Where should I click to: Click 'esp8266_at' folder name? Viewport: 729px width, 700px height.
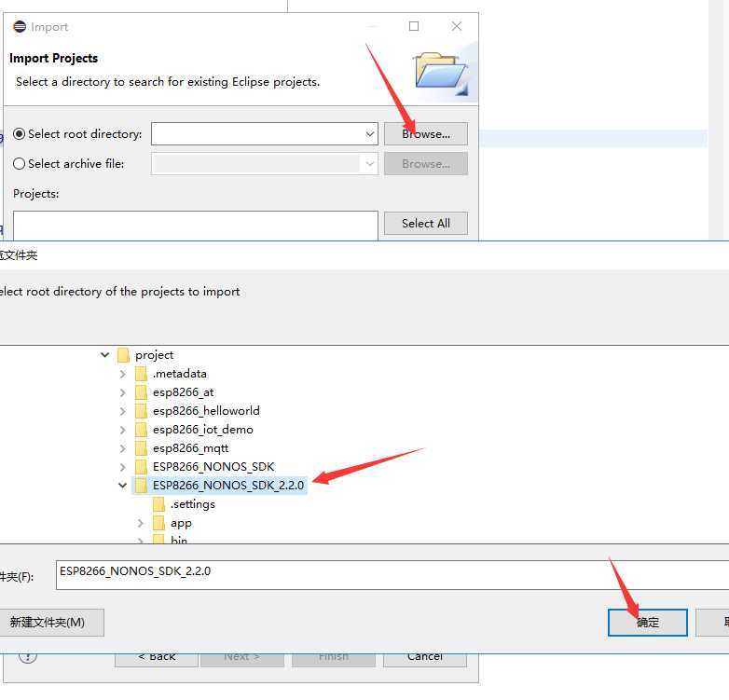click(183, 392)
